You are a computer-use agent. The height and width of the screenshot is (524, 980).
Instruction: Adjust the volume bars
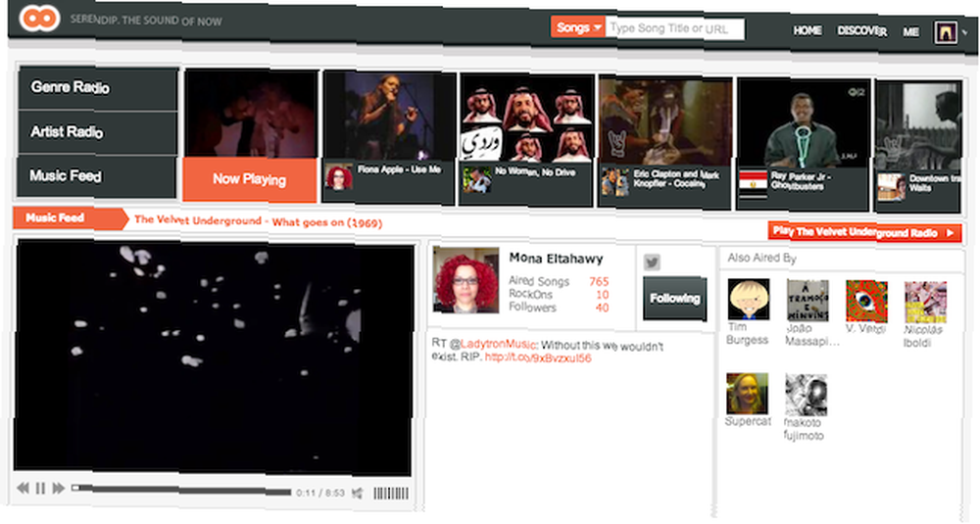[x=391, y=494]
